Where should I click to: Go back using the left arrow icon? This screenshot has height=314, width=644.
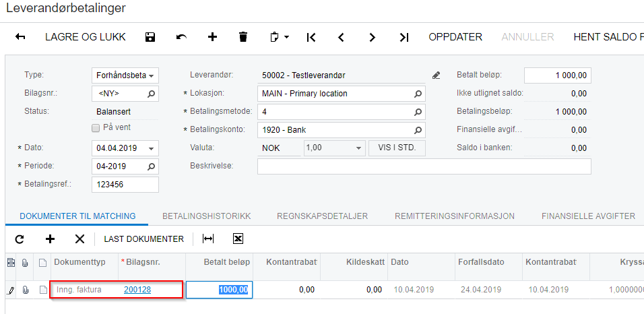click(x=20, y=37)
